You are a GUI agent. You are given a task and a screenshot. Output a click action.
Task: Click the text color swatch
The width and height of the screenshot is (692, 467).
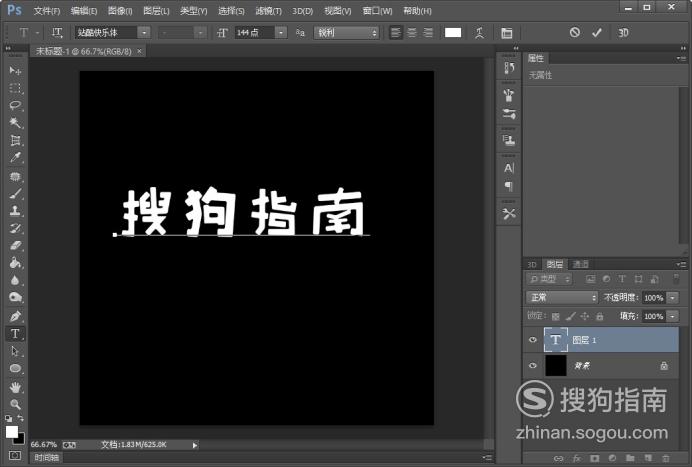(453, 33)
